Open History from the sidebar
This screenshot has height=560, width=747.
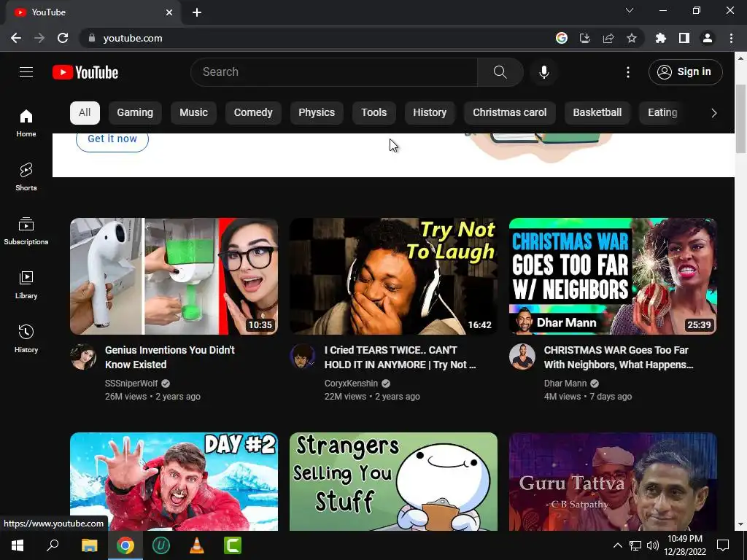tap(26, 338)
